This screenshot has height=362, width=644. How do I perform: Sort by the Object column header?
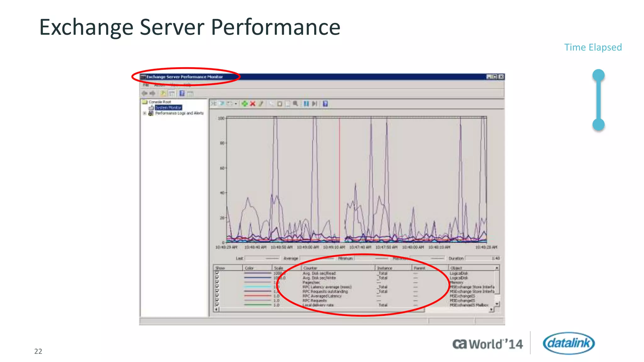pyautogui.click(x=471, y=268)
